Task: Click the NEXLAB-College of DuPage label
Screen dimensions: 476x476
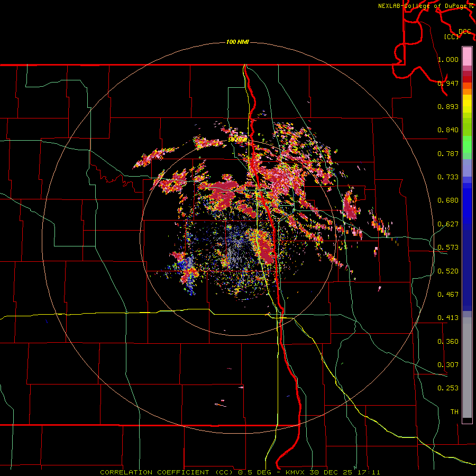Action: [x=422, y=6]
